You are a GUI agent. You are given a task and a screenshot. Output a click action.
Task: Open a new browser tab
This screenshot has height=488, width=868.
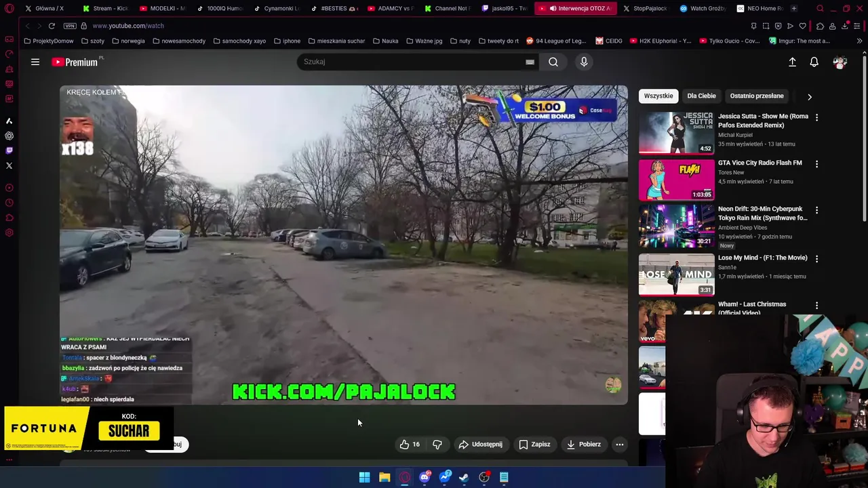click(794, 8)
